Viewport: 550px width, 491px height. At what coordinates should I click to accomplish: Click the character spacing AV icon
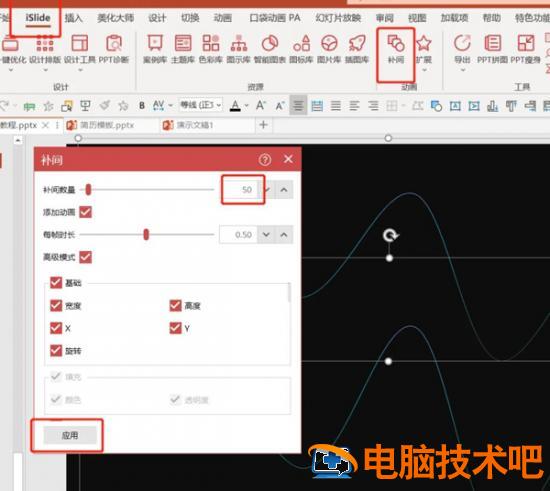[x=158, y=105]
